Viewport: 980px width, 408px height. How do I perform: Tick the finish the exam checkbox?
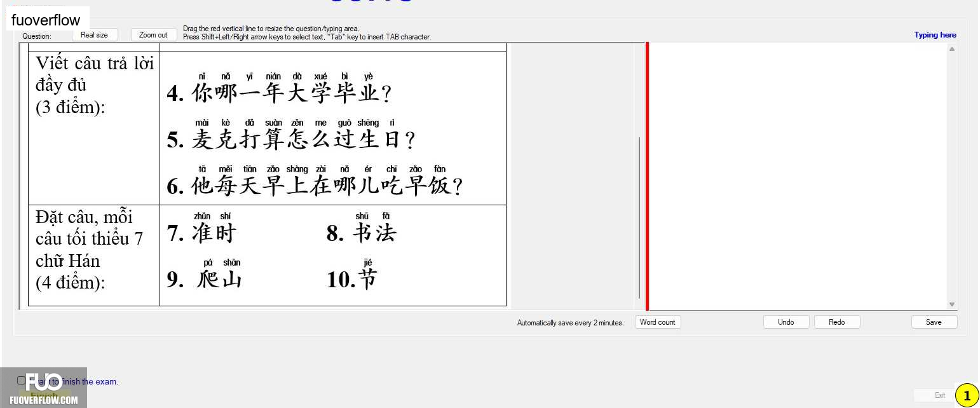click(21, 381)
